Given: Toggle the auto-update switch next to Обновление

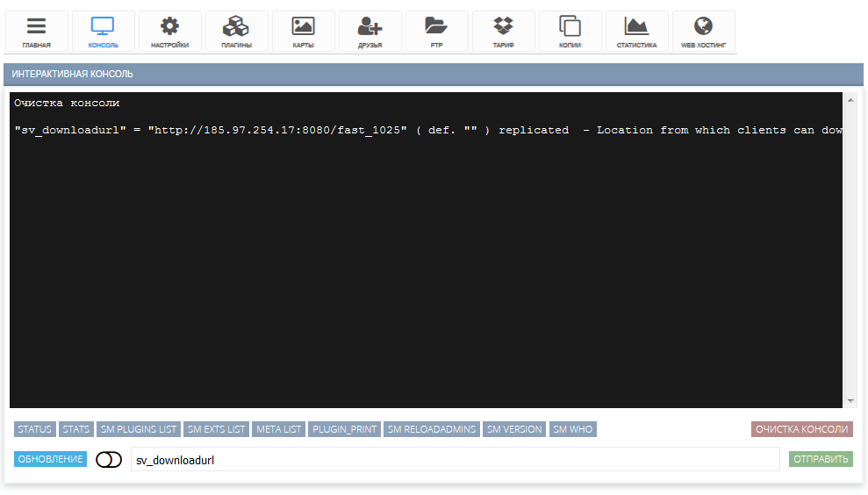Looking at the screenshot, I should (109, 460).
